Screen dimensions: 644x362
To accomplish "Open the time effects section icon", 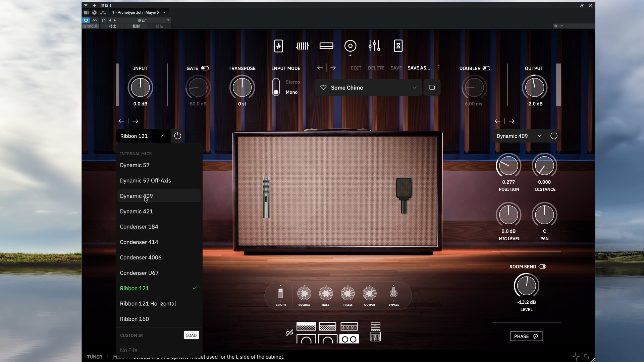I will 398,46.
